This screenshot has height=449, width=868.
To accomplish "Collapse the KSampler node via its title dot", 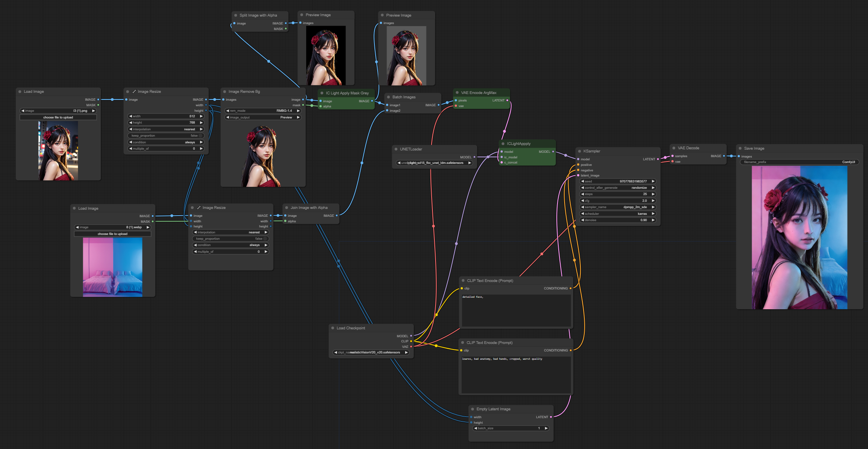I will point(580,151).
